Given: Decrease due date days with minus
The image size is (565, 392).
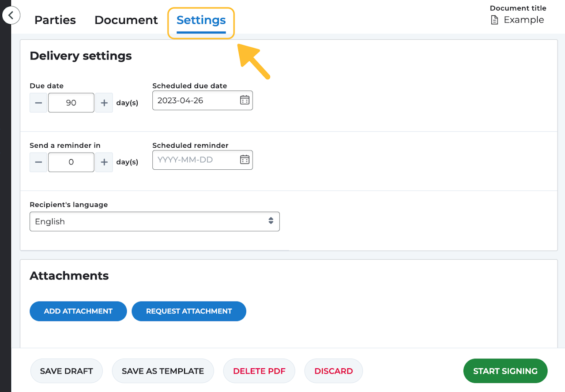Looking at the screenshot, I should [x=38, y=103].
